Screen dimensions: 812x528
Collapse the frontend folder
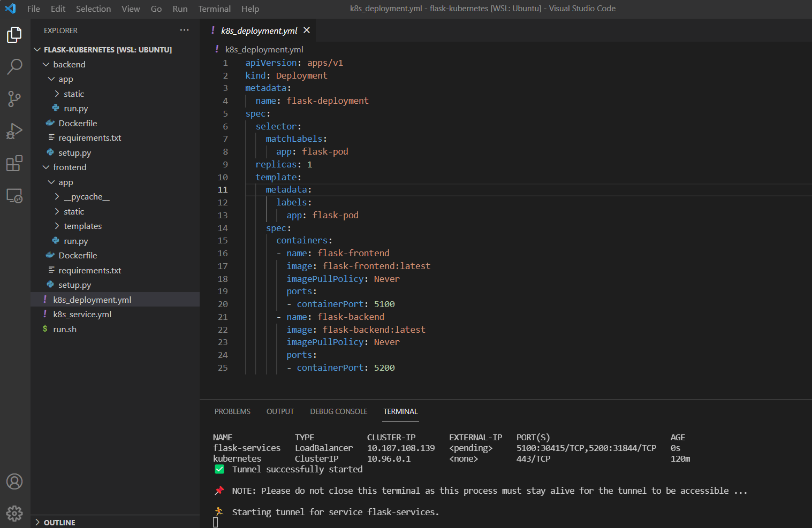(x=46, y=167)
